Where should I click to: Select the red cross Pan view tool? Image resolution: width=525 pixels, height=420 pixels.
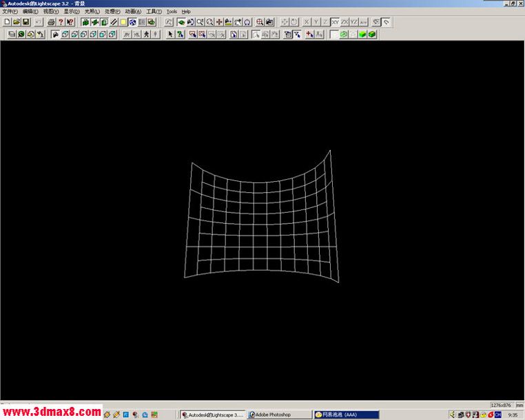coord(219,22)
